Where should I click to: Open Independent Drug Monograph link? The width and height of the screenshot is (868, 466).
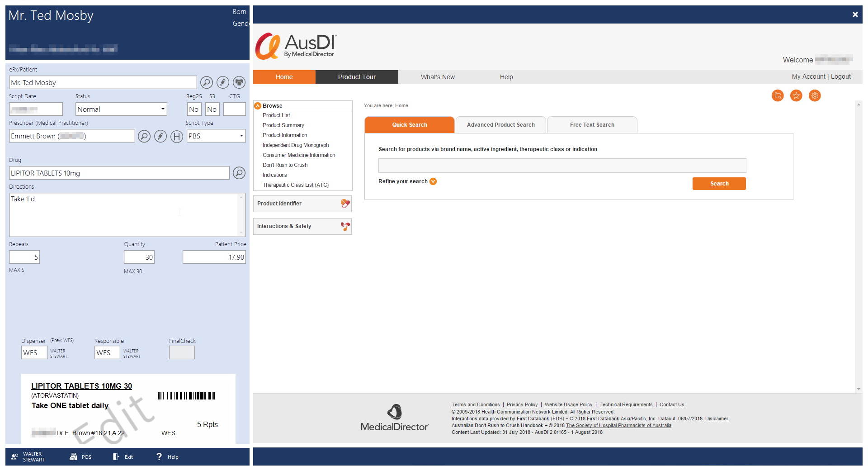coord(296,145)
